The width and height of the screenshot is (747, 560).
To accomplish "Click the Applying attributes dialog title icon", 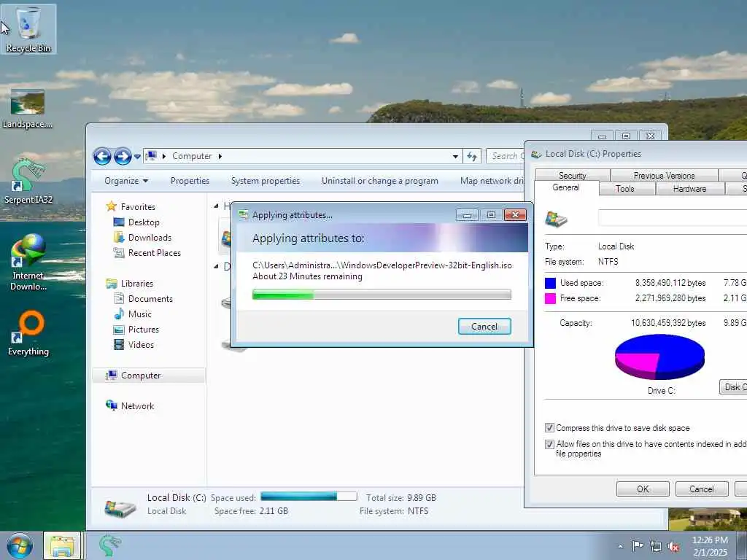I will 244,215.
